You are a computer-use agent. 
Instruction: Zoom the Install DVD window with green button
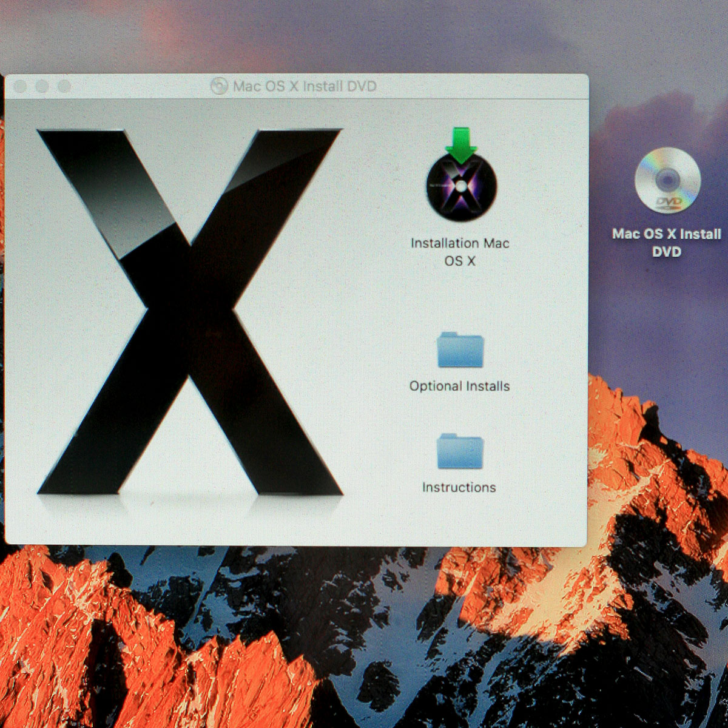click(64, 87)
